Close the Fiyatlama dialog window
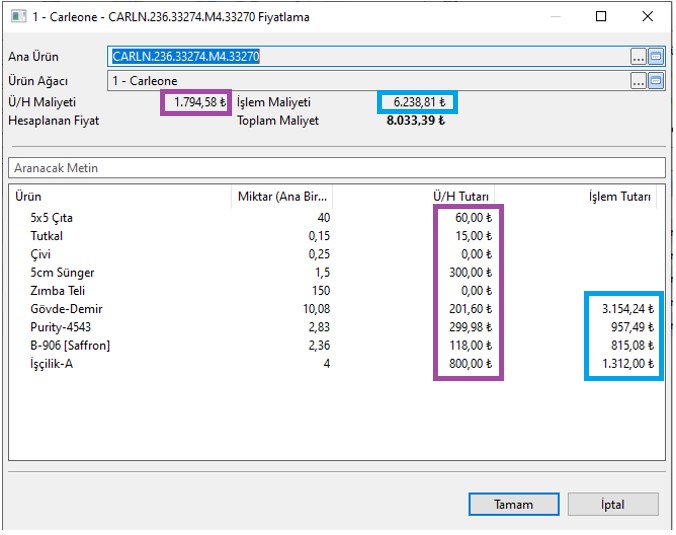Image resolution: width=676 pixels, height=535 pixels. click(x=647, y=17)
